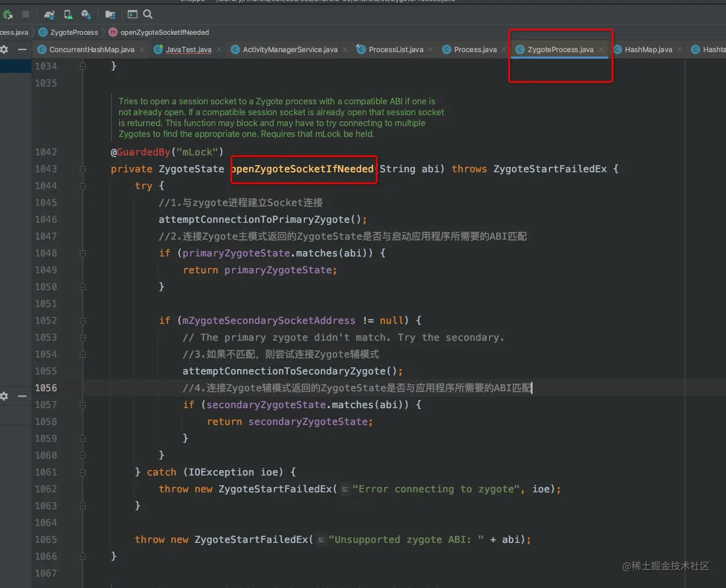Open Search Everywhere magnifier icon
This screenshot has height=588, width=726.
(x=148, y=14)
